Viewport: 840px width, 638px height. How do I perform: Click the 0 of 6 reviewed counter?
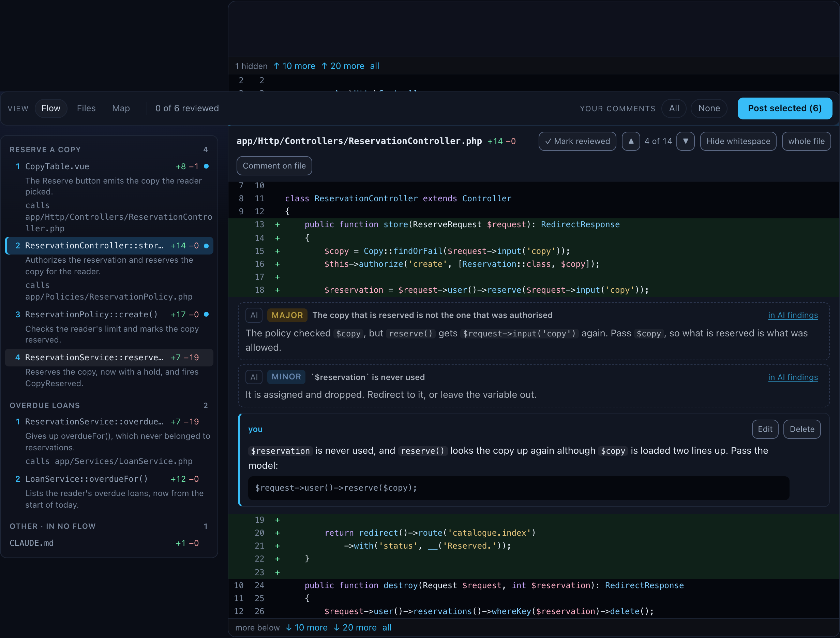[x=187, y=108]
